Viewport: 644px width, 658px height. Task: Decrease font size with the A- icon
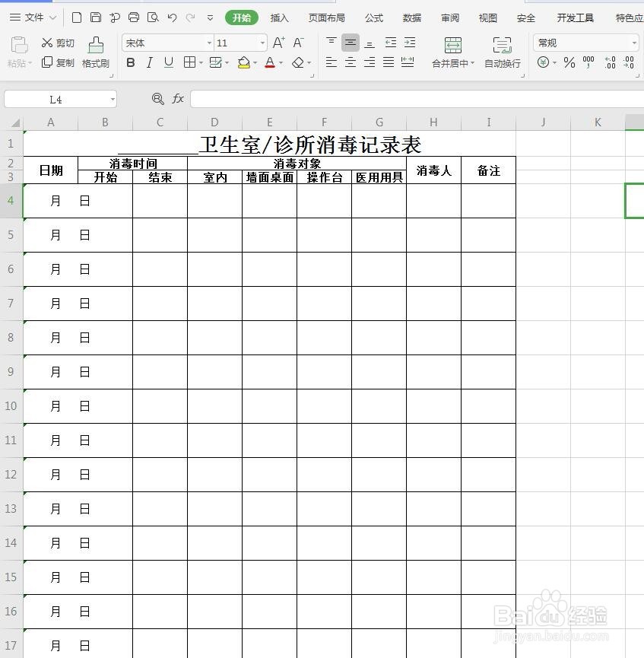point(298,43)
